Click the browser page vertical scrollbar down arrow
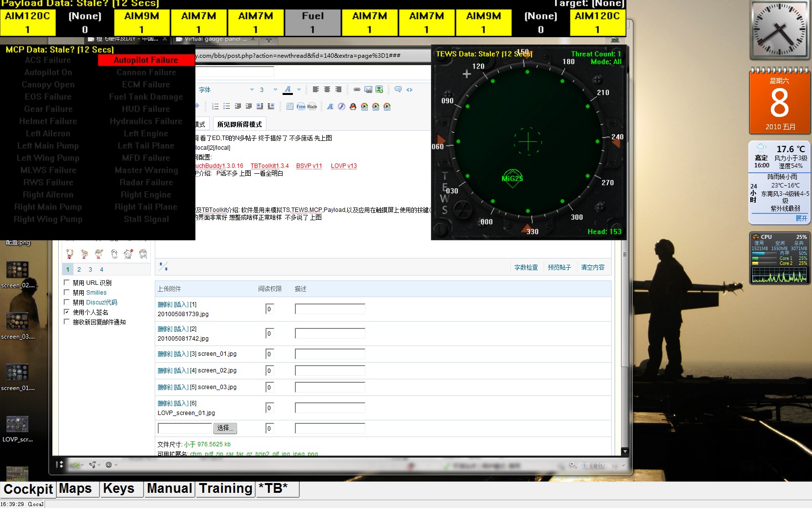Image resolution: width=812 pixels, height=508 pixels. click(624, 451)
